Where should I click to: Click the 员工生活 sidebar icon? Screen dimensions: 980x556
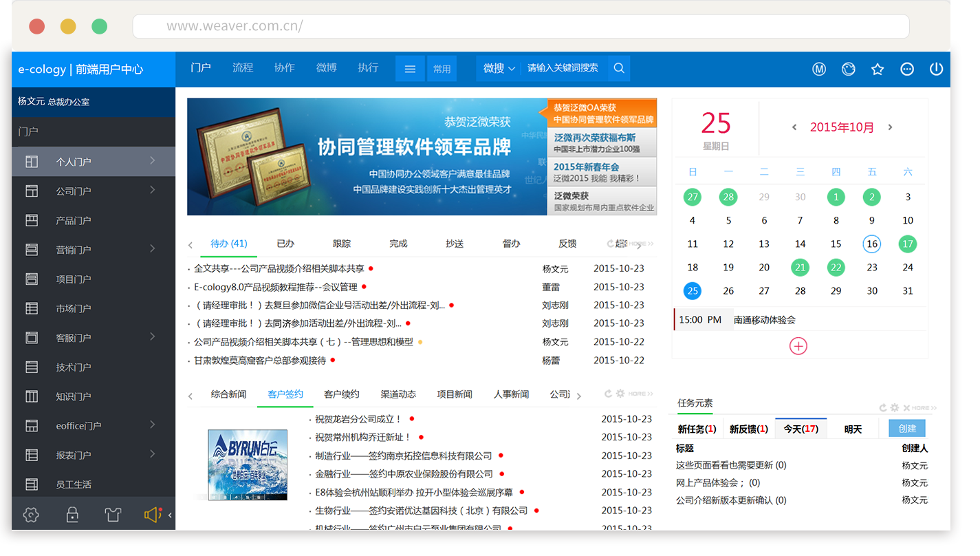pyautogui.click(x=32, y=484)
